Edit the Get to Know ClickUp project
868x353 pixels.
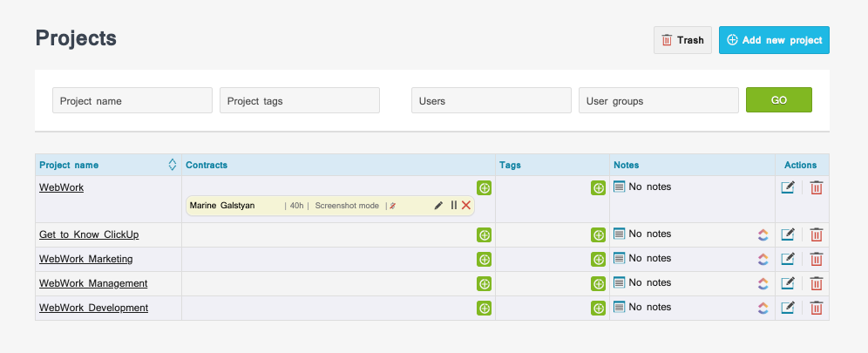coord(788,234)
